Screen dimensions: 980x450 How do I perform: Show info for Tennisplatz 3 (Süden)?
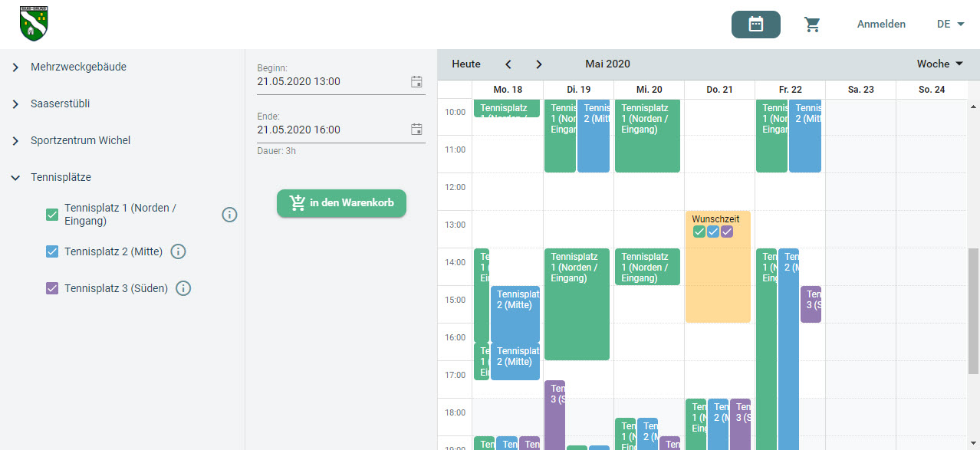tap(183, 288)
